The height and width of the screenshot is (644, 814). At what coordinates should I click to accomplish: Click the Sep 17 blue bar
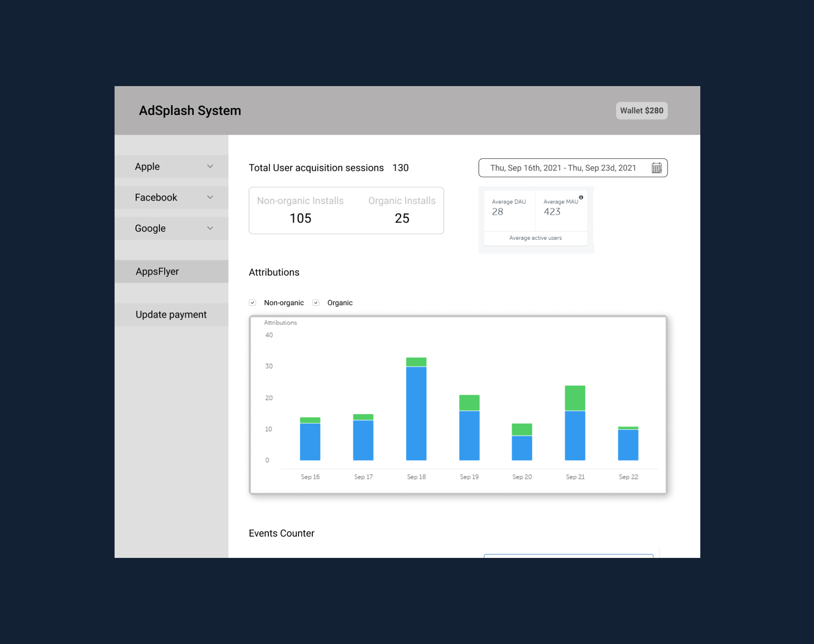pyautogui.click(x=364, y=440)
